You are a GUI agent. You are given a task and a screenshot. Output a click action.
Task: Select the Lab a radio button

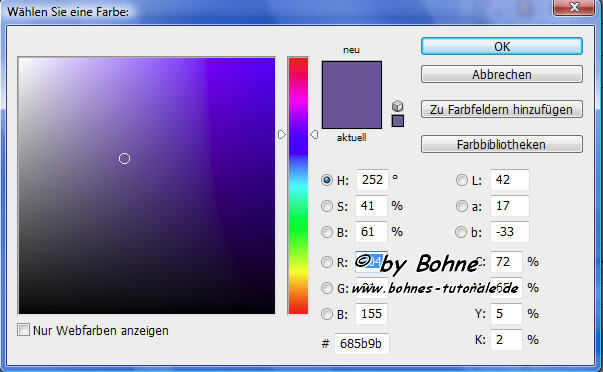[x=461, y=206]
